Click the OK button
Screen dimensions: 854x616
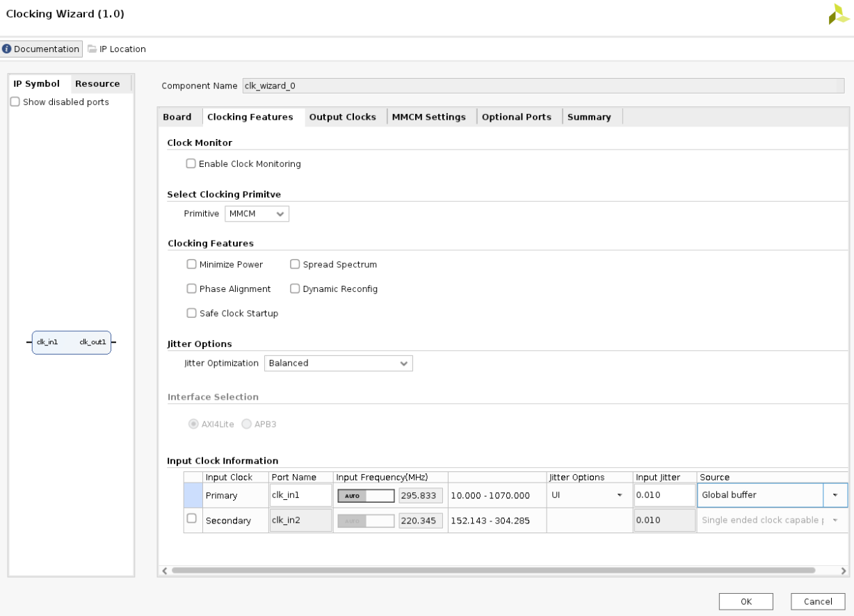746,601
